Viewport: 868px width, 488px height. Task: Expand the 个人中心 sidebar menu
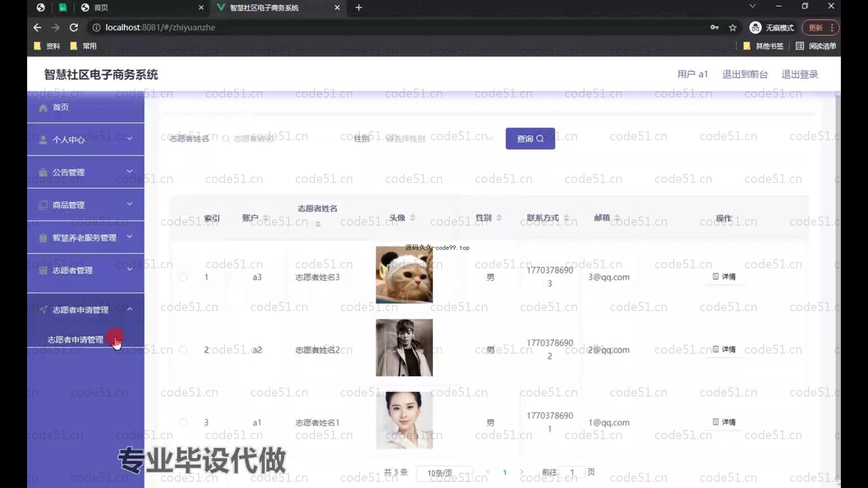click(x=85, y=139)
